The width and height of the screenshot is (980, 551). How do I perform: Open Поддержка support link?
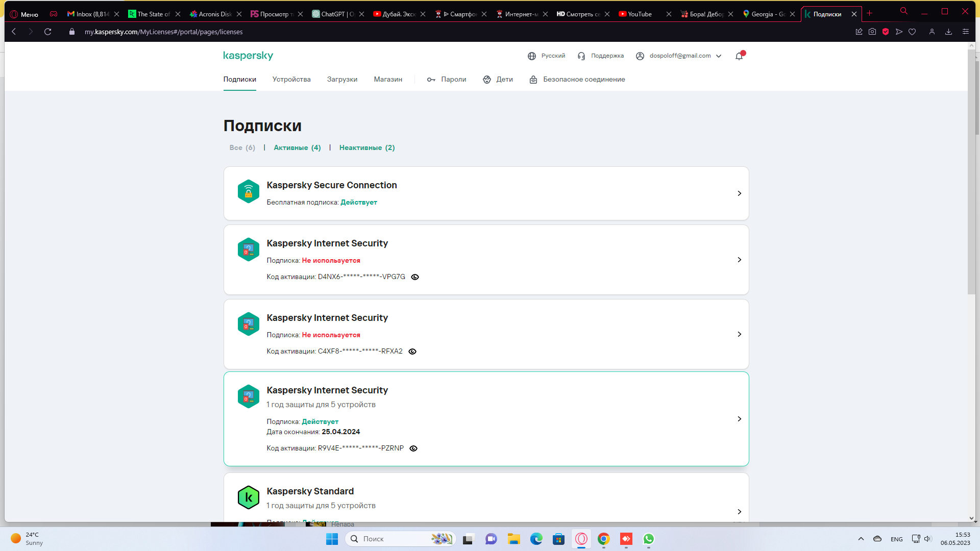coord(607,56)
